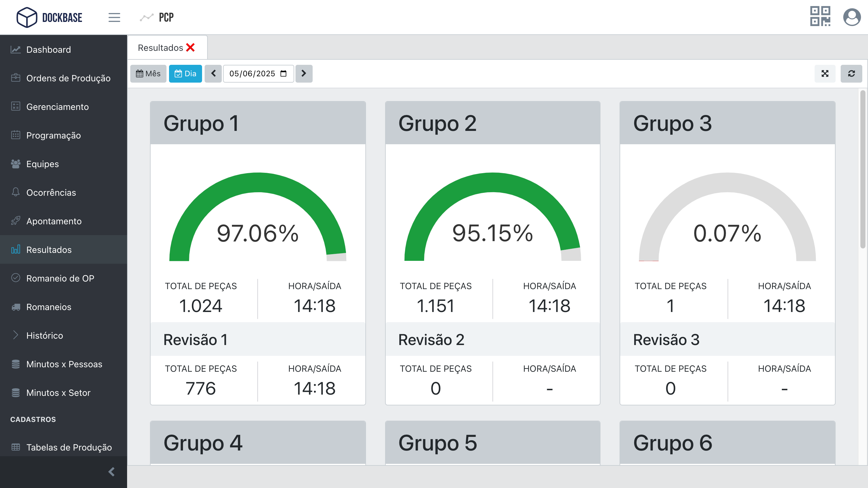Open the user profile avatar
868x488 pixels.
[852, 17]
